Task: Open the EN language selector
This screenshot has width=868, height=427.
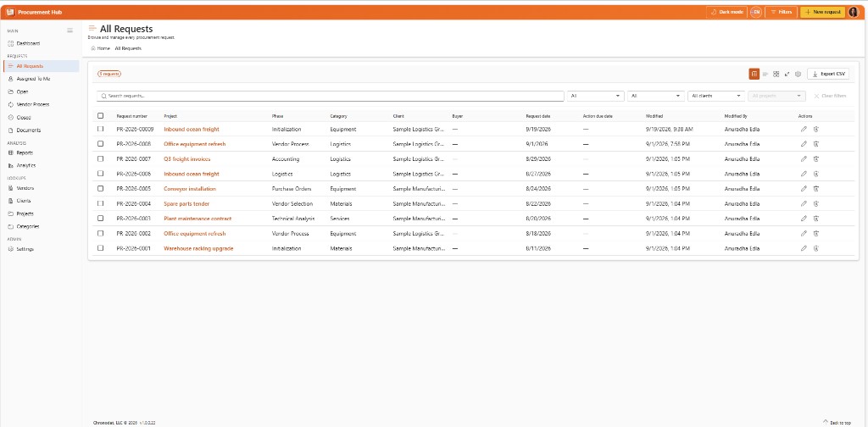Action: 755,12
